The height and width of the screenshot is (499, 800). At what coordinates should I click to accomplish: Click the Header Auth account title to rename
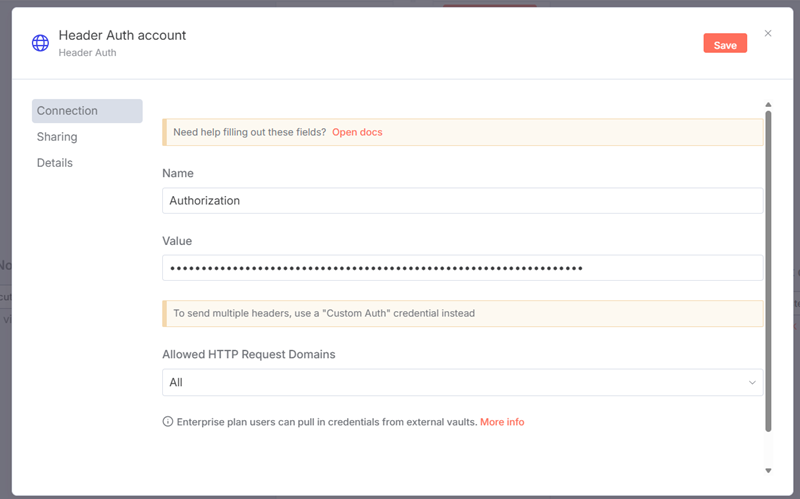[x=122, y=35]
